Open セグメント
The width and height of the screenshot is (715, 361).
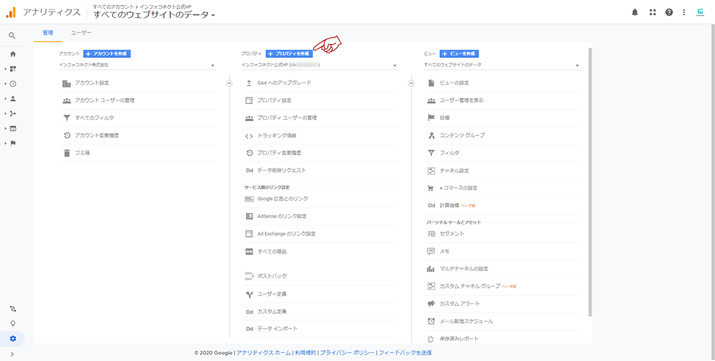click(x=502, y=234)
